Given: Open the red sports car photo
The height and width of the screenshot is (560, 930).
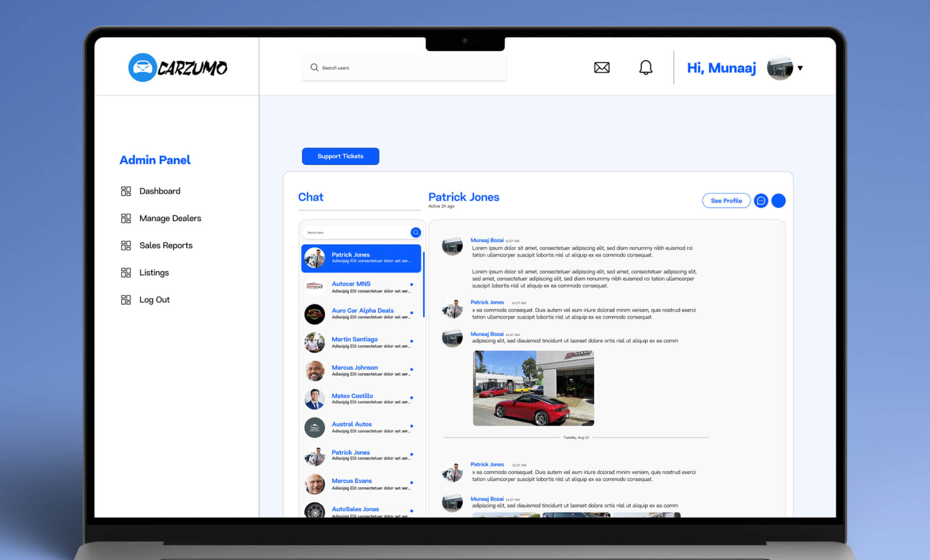Looking at the screenshot, I should click(533, 388).
